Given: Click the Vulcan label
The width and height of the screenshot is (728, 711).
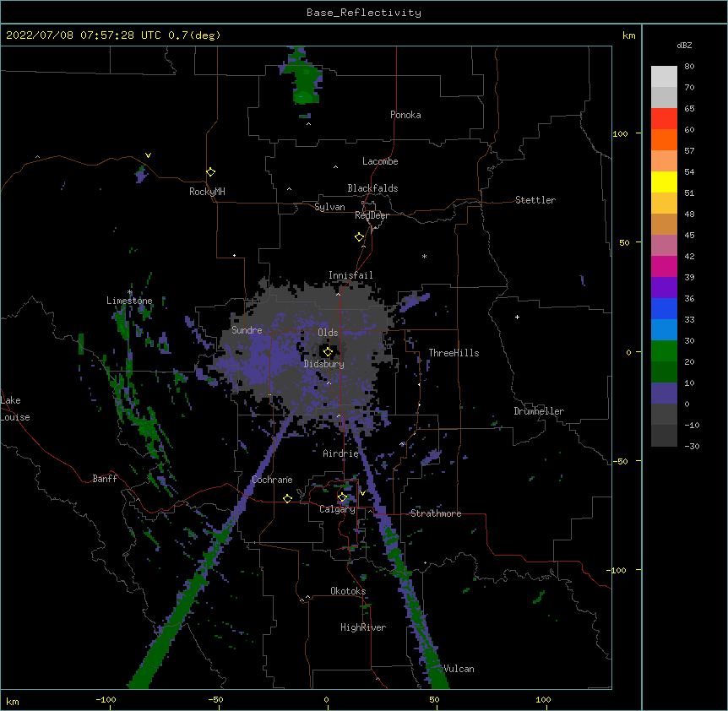Looking at the screenshot, I should (459, 669).
